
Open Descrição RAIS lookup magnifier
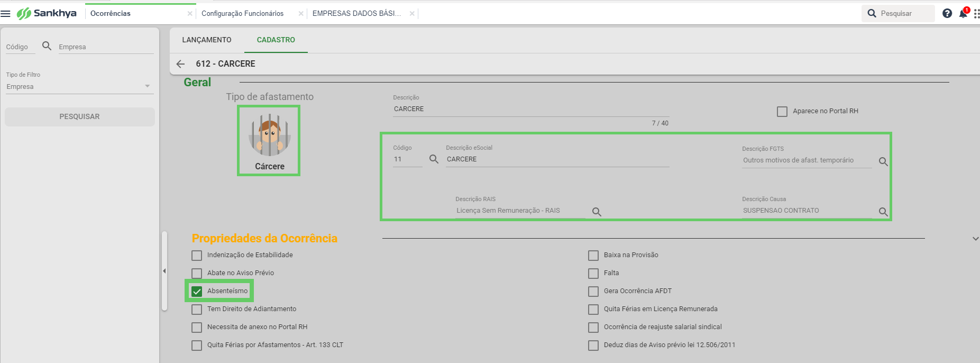[597, 212]
